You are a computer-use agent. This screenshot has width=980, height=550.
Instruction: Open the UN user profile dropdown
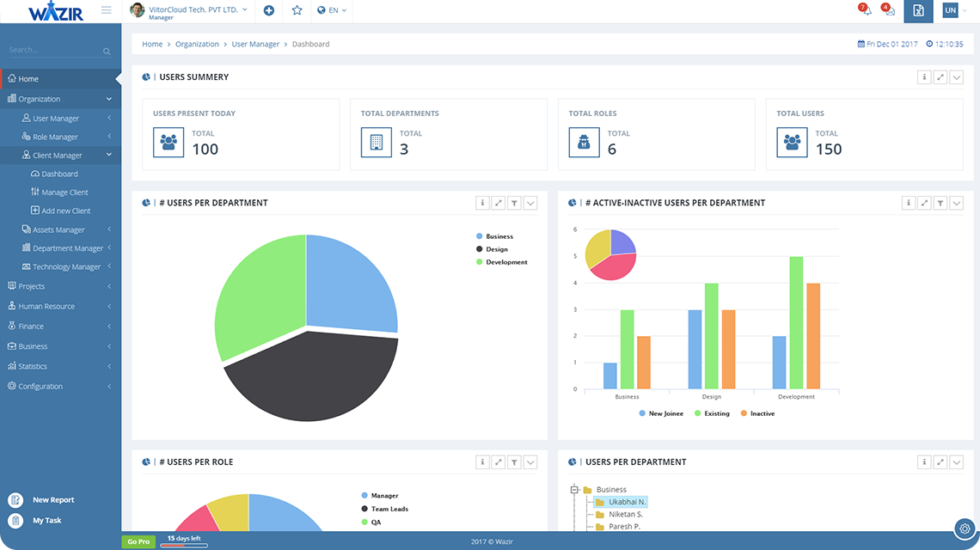pyautogui.click(x=954, y=10)
